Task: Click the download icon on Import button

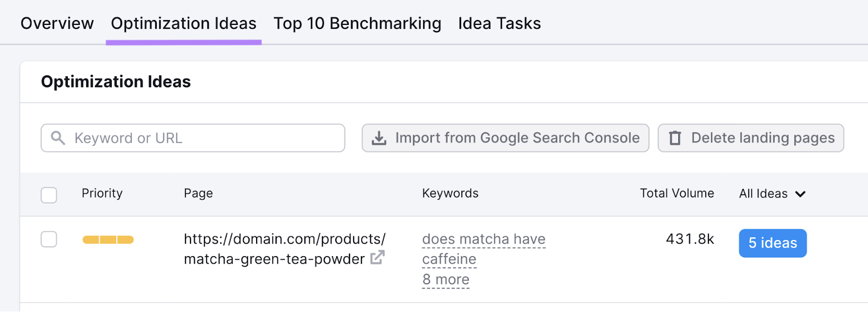Action: point(379,138)
